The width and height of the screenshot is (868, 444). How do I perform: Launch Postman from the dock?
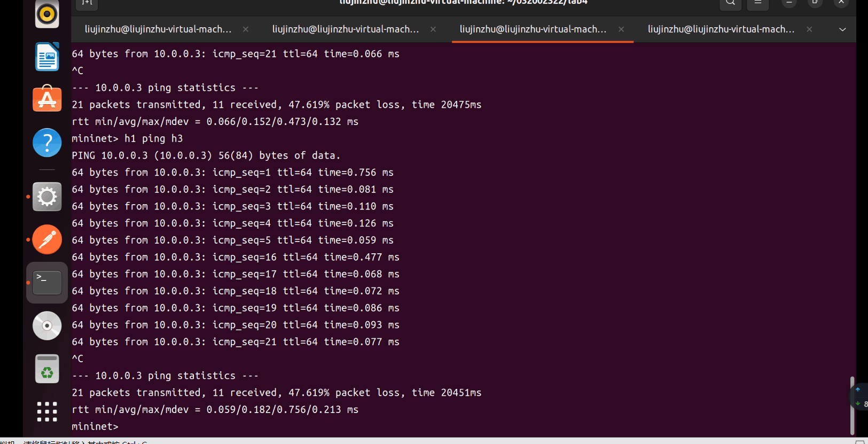[x=47, y=239]
